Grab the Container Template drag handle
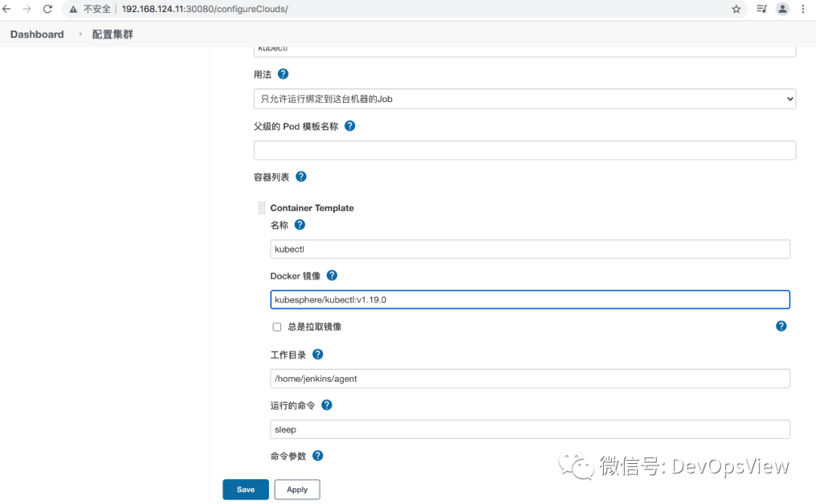The height and width of the screenshot is (504, 816). pyautogui.click(x=261, y=208)
